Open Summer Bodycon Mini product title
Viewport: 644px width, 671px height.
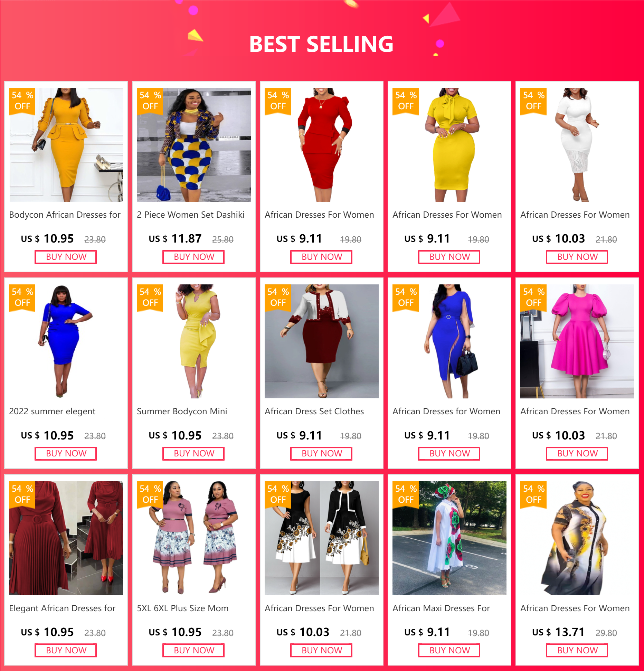pyautogui.click(x=182, y=411)
